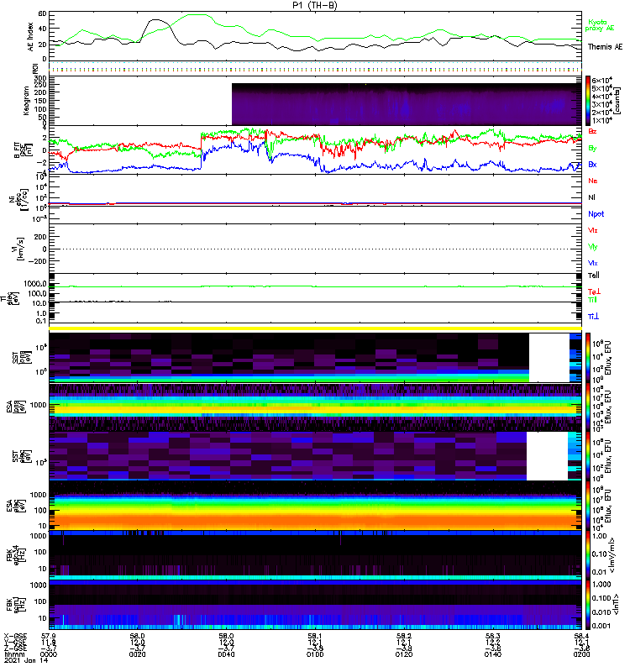Click the 0100 time tick label
Screen dimensions: 630x672
pos(315,655)
